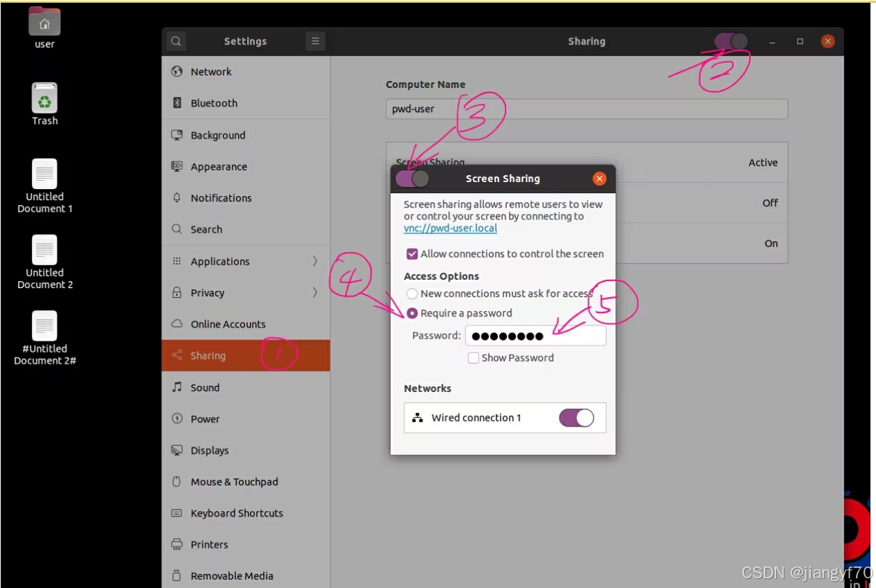The image size is (876, 588).
Task: Click the Sharing share icon
Action: click(x=177, y=355)
